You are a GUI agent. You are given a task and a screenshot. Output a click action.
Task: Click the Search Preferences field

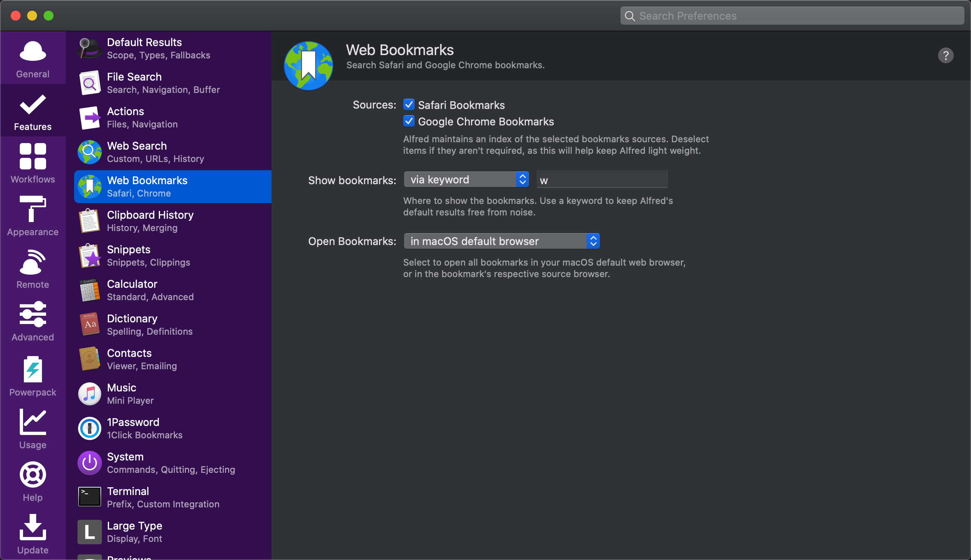pos(792,16)
